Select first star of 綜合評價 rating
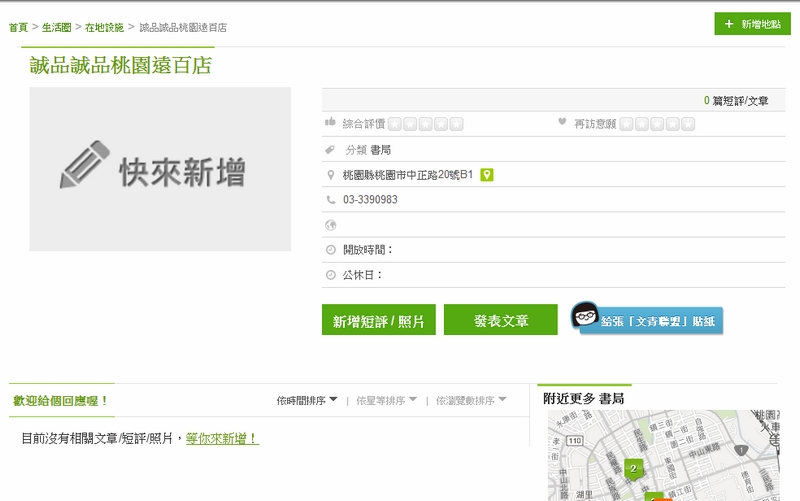This screenshot has height=501, width=800. pos(395,124)
